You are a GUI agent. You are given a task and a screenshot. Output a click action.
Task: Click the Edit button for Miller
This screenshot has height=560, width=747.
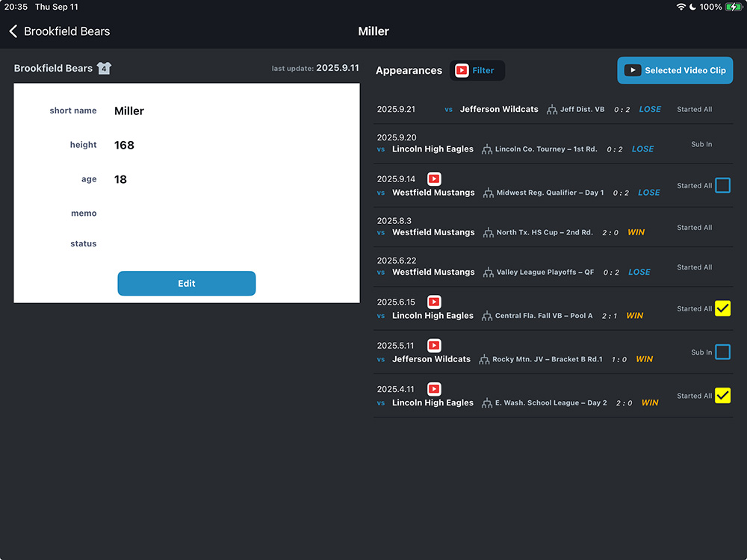pos(187,284)
